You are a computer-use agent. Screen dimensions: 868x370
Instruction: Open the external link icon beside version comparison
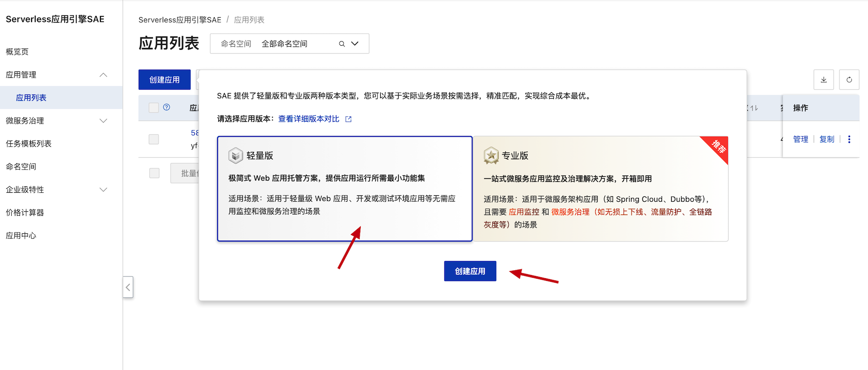(x=348, y=119)
